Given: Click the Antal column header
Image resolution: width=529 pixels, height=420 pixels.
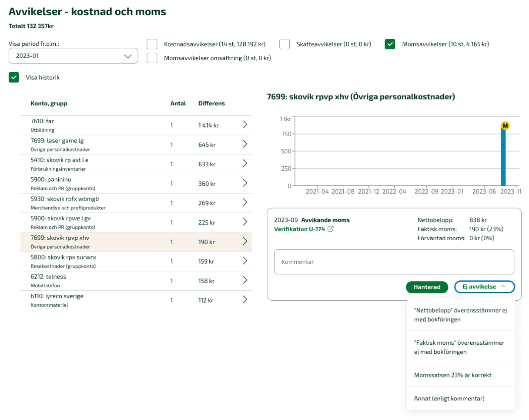Looking at the screenshot, I should [178, 103].
